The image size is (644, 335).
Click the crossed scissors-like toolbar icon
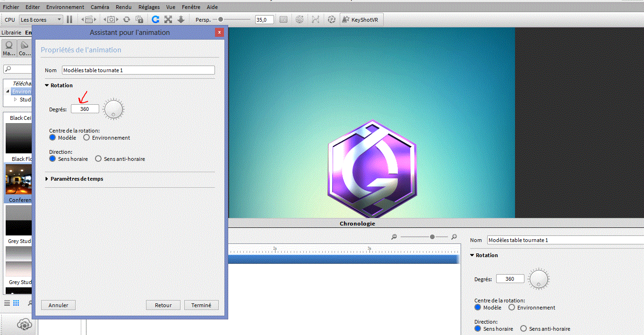point(316,19)
